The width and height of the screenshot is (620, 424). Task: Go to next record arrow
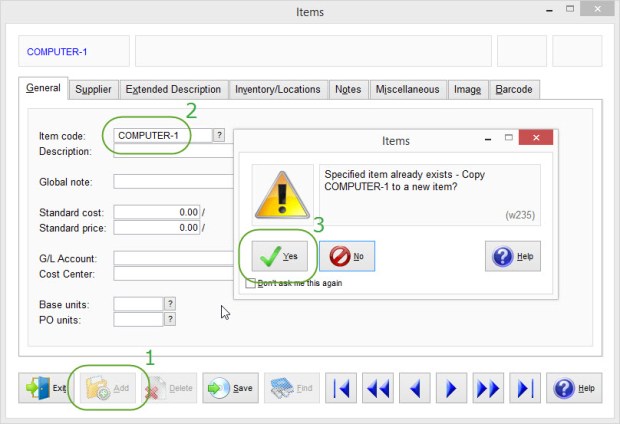(x=451, y=388)
